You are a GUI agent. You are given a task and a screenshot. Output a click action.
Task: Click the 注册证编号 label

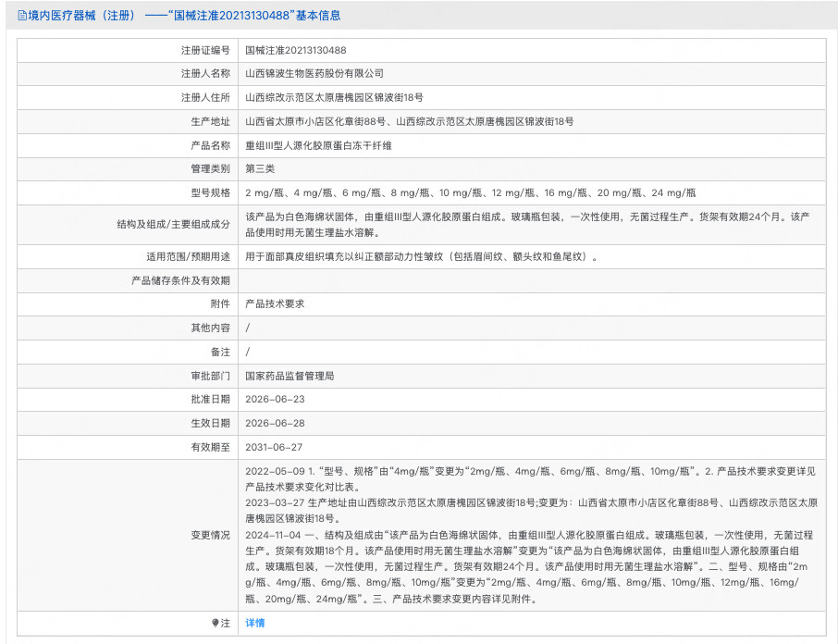[x=205, y=50]
